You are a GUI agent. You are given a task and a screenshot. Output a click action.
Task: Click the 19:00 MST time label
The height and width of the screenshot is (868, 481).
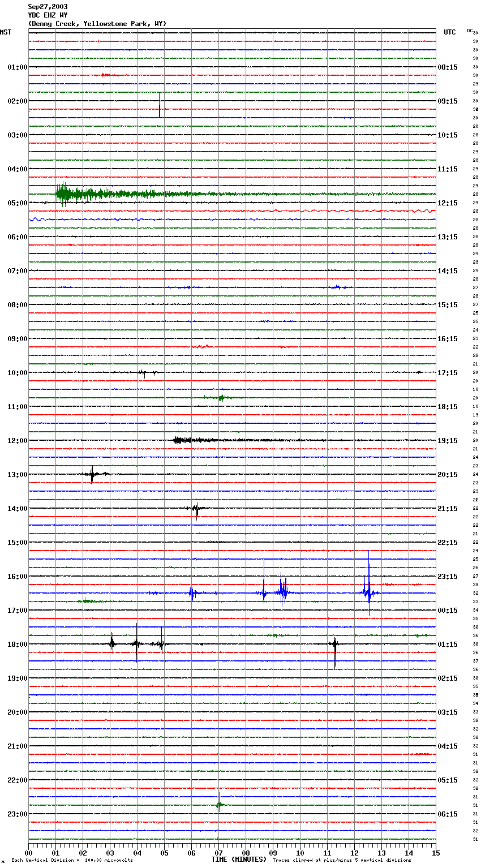(x=18, y=678)
